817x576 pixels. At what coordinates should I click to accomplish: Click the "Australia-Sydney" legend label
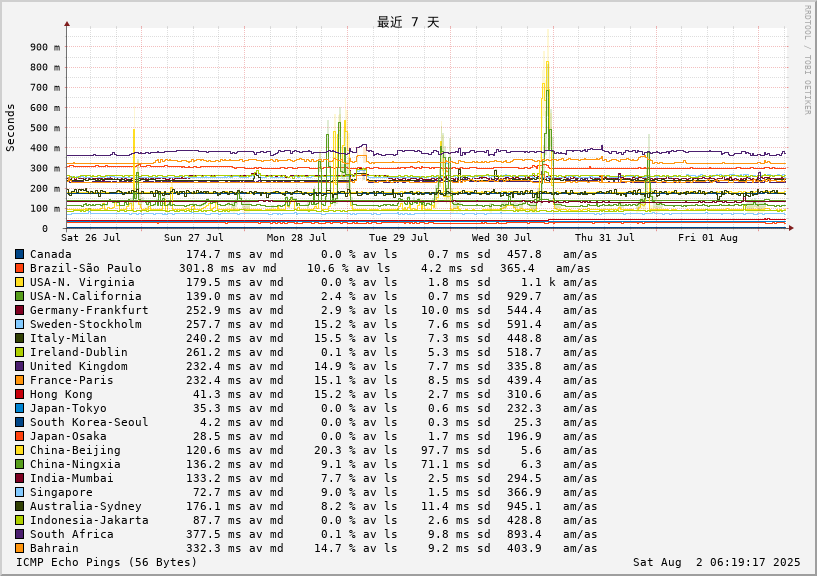pos(85,507)
